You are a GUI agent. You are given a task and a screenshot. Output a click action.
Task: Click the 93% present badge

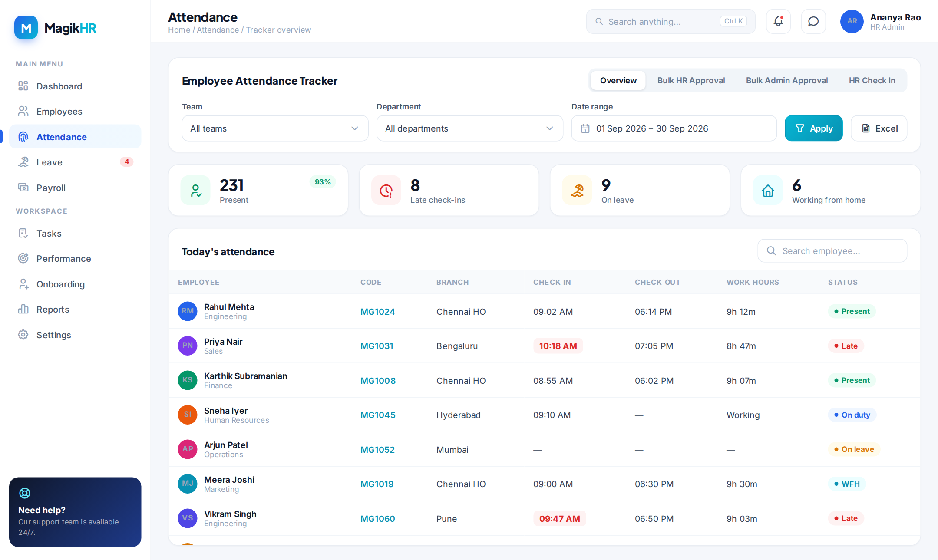click(323, 182)
